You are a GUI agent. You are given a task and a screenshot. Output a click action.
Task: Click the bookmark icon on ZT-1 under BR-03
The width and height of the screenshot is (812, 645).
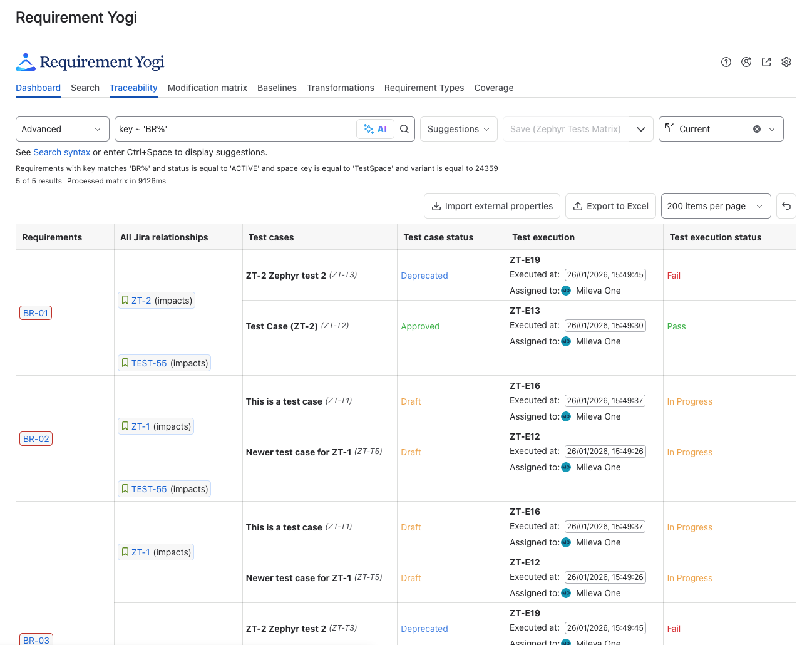[125, 552]
